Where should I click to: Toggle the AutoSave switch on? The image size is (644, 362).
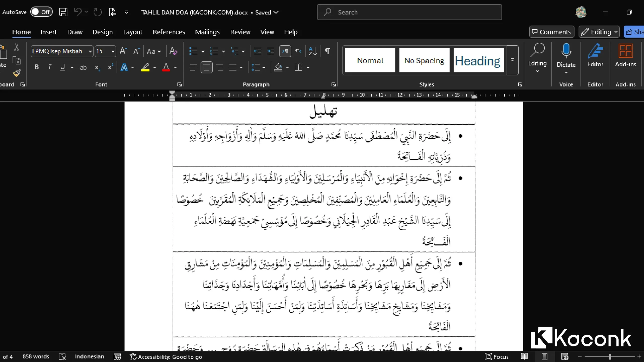pyautogui.click(x=41, y=12)
